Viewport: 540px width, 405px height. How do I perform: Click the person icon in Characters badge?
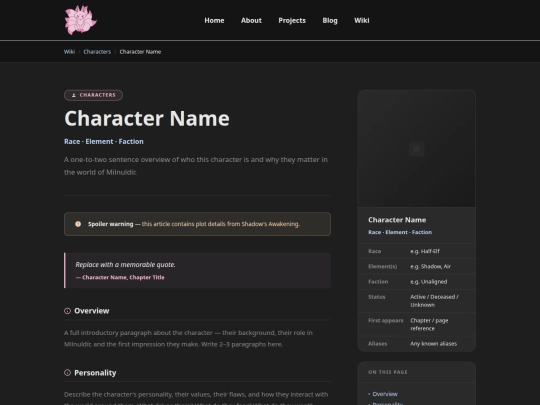pyautogui.click(x=74, y=95)
